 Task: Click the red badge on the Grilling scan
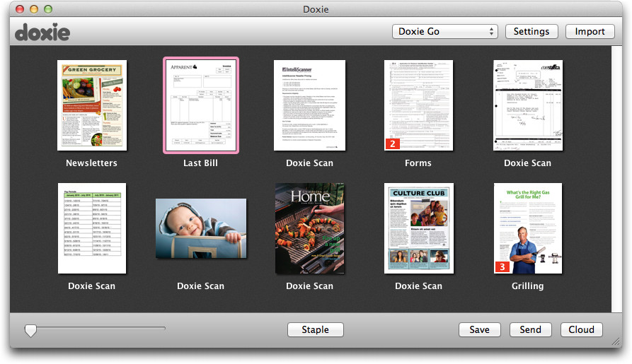[502, 267]
